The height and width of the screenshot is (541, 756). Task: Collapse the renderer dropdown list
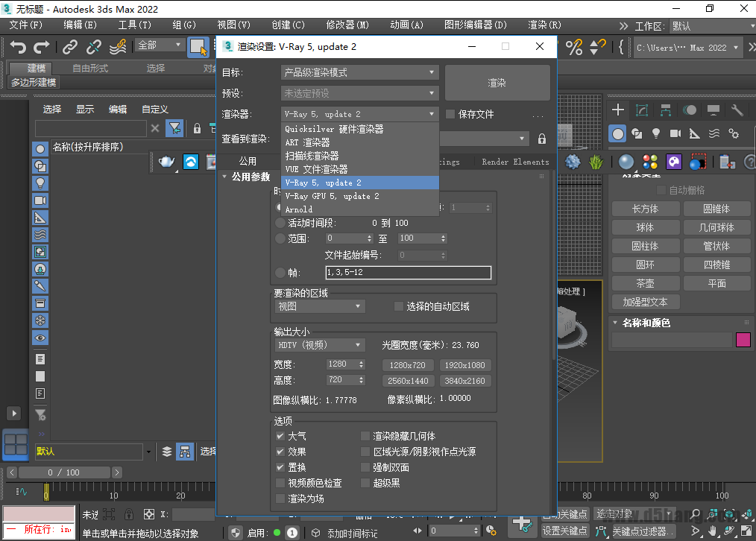tap(359, 114)
